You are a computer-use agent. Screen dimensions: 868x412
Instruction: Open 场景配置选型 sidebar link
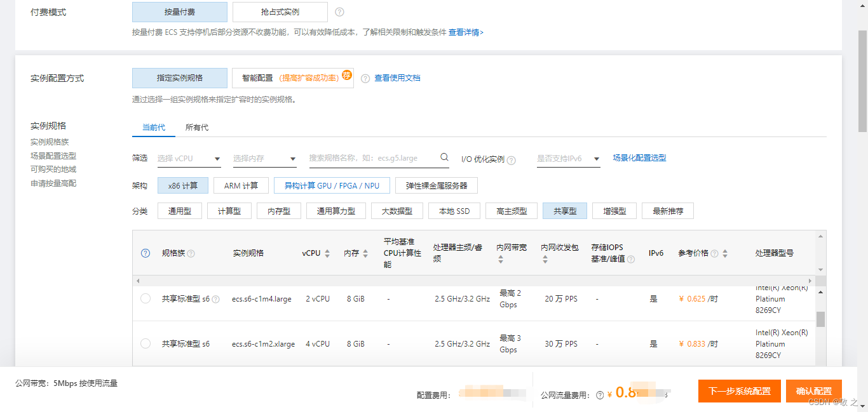[53, 156]
